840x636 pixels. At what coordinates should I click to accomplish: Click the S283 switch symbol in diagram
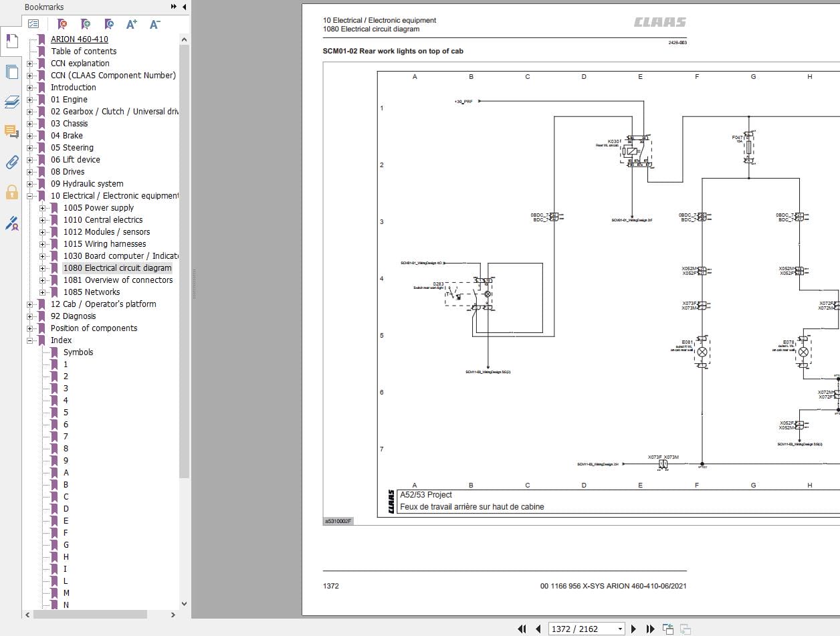coord(468,294)
